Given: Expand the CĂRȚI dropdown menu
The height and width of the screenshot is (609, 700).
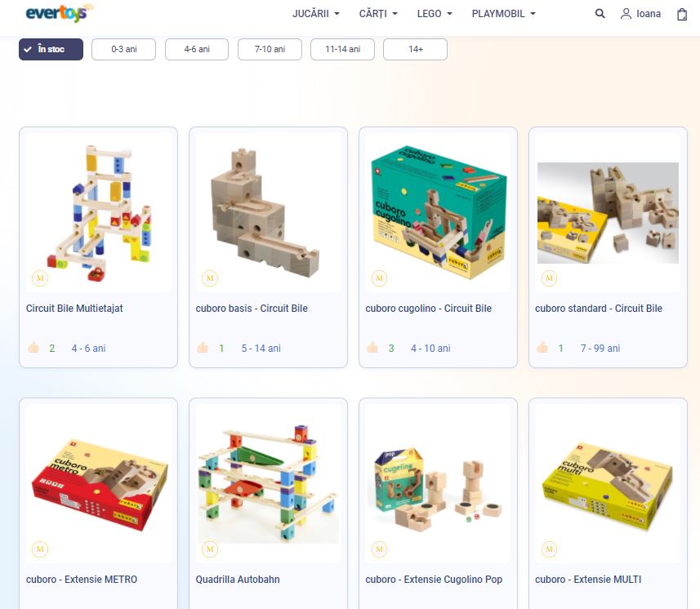Looking at the screenshot, I should coord(378,14).
